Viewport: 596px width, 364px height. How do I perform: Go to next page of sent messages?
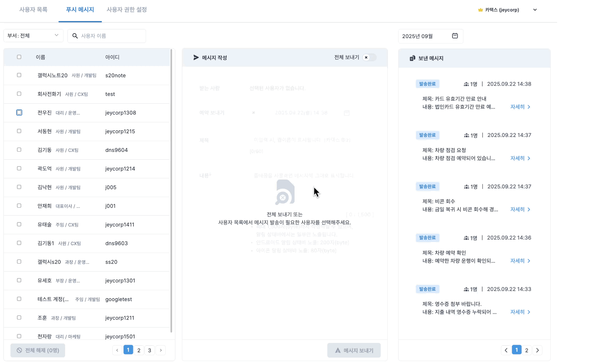[x=537, y=350]
